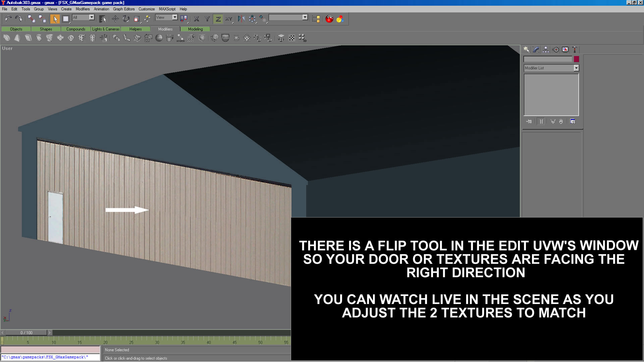Select the Move transform tool
The height and width of the screenshot is (362, 644).
115,19
